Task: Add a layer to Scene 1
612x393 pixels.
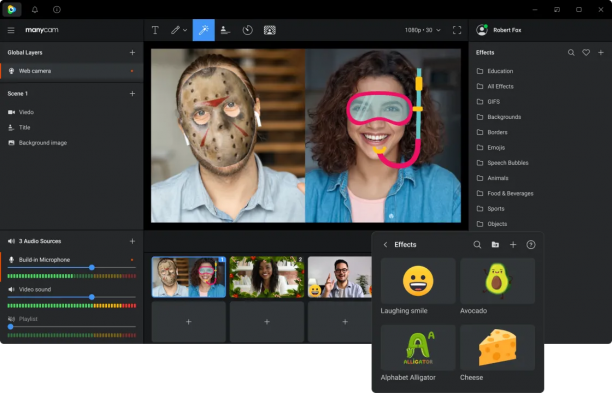Action: (x=132, y=94)
